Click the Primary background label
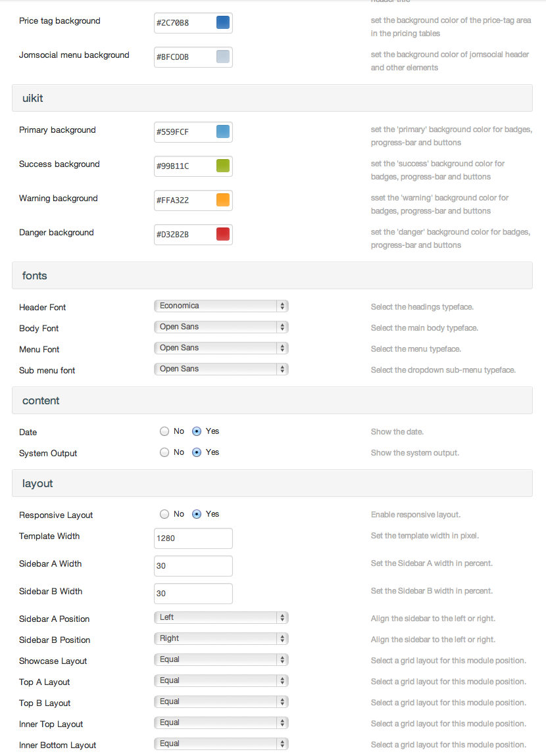This screenshot has width=546, height=756. tap(57, 130)
